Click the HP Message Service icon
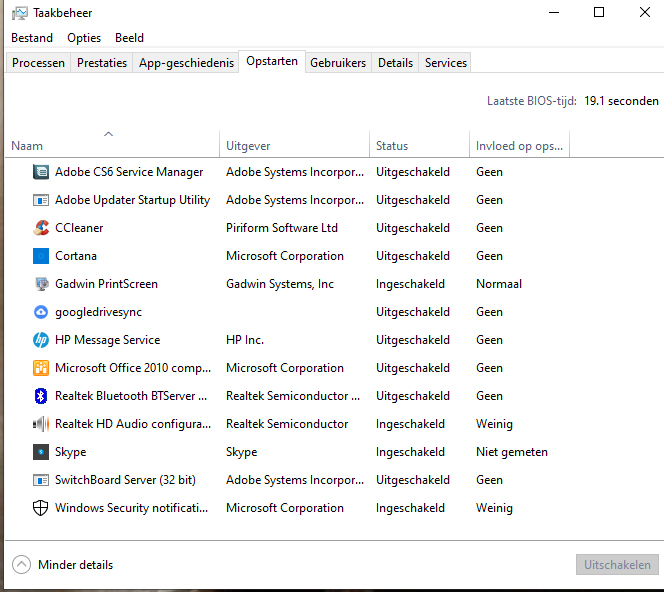664x592 pixels. (x=41, y=340)
